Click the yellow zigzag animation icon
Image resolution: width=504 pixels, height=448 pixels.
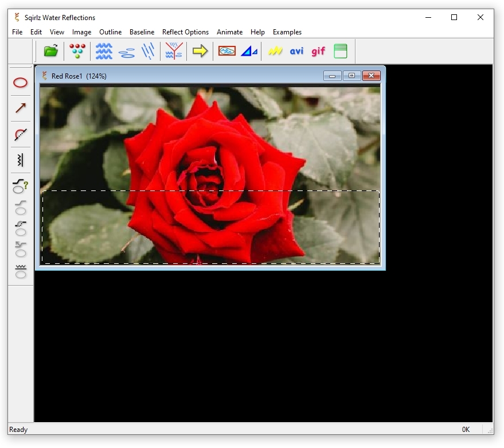point(275,51)
